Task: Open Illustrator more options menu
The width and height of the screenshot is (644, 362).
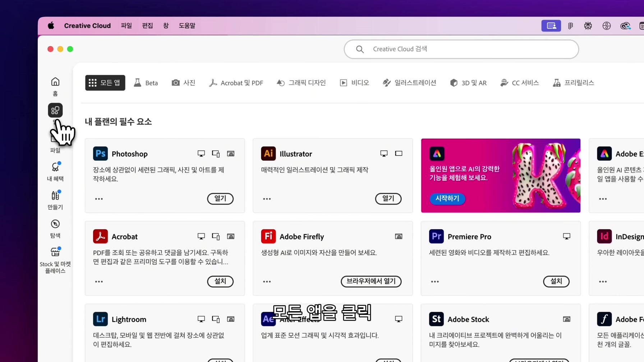Action: click(267, 199)
